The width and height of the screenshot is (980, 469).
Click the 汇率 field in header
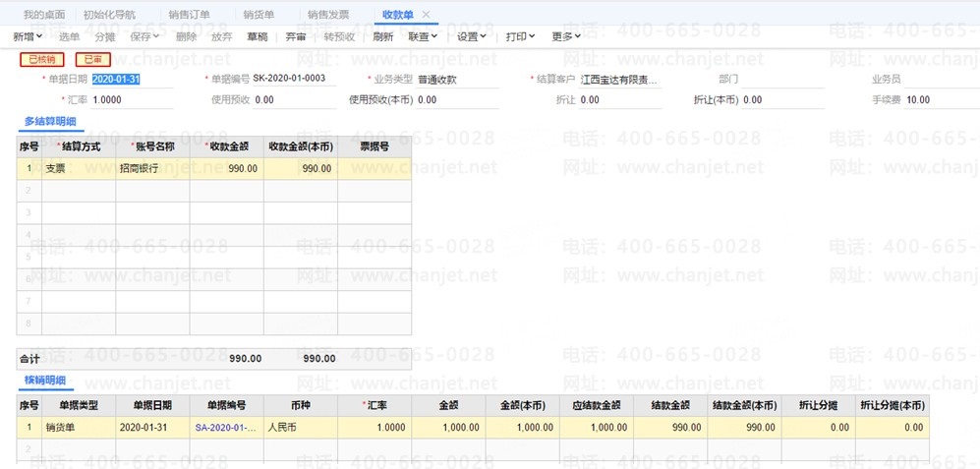[x=132, y=99]
